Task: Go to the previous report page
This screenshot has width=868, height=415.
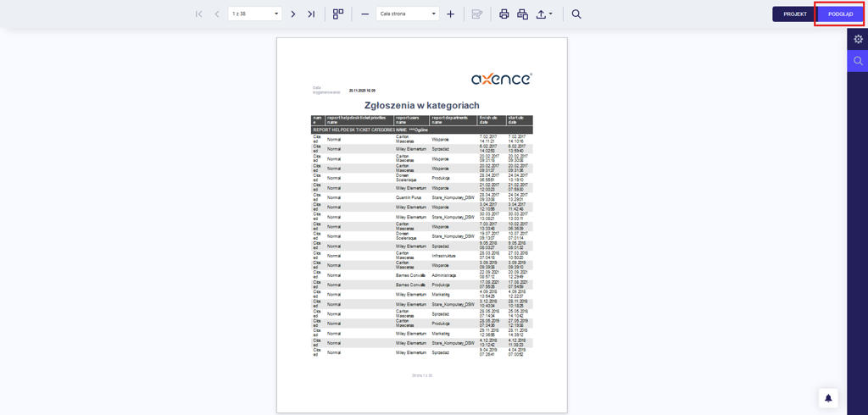Action: pos(217,14)
